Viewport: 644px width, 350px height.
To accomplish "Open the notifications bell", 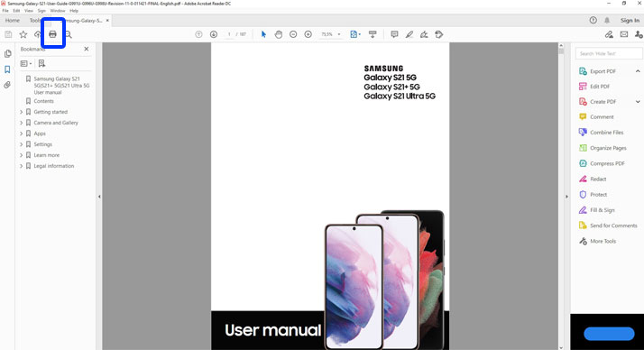I will click(607, 20).
